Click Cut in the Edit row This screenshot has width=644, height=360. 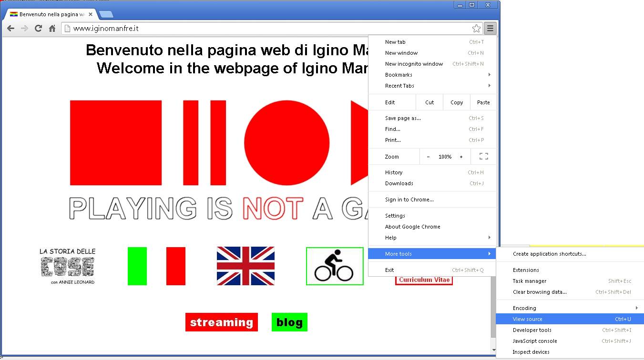429,102
